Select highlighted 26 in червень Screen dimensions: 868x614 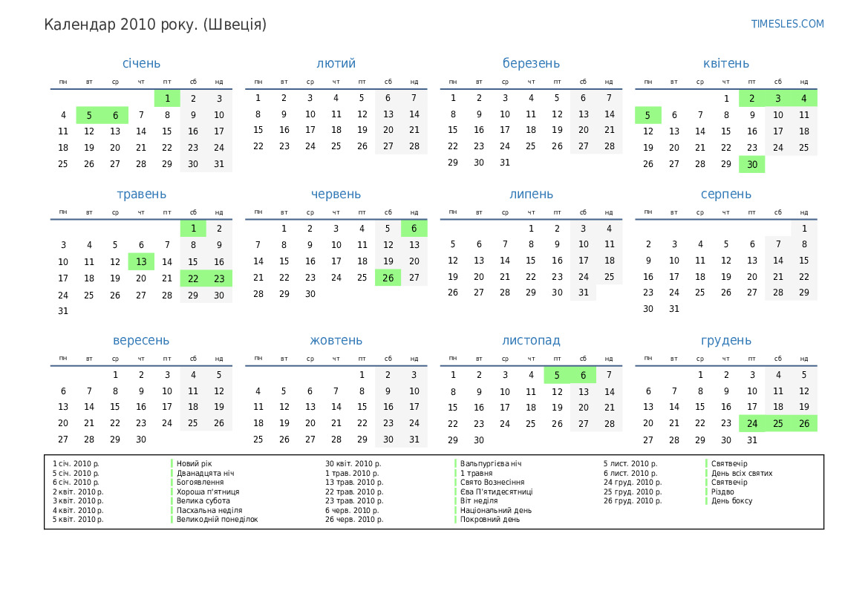(388, 278)
